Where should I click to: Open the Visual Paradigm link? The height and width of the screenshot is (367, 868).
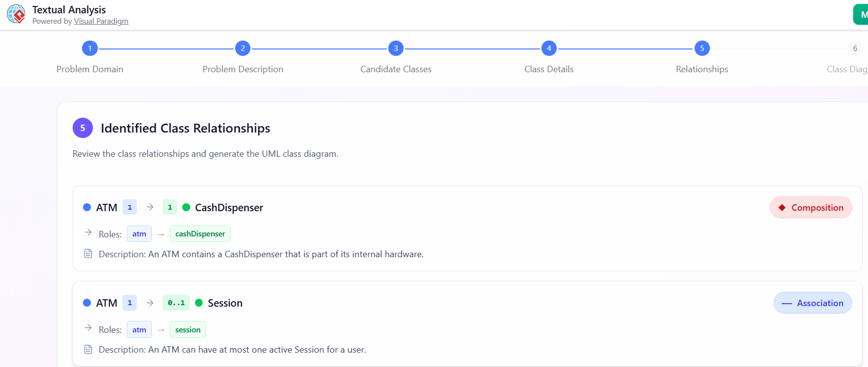(101, 21)
